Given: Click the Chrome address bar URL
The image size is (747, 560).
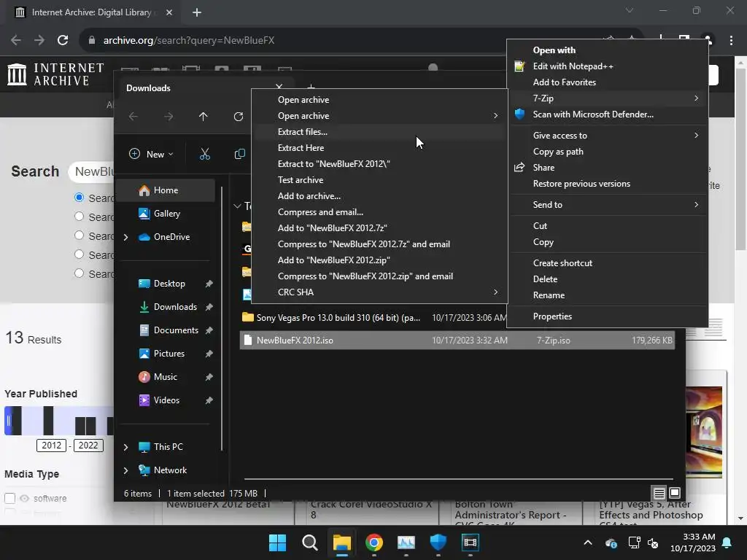Looking at the screenshot, I should pyautogui.click(x=189, y=41).
